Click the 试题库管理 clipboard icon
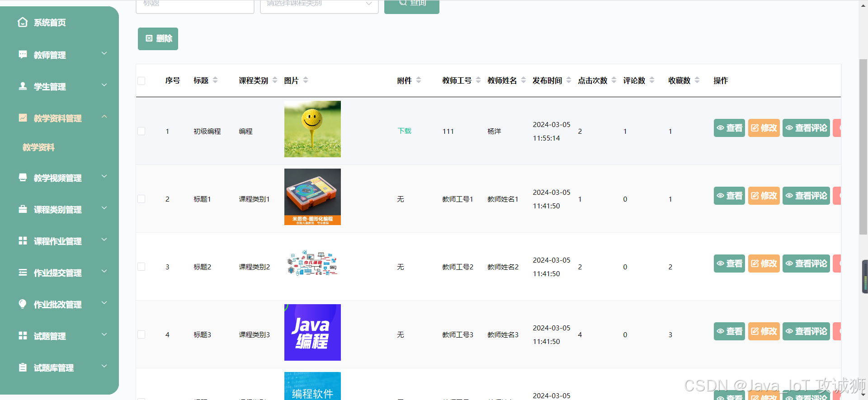 click(23, 367)
